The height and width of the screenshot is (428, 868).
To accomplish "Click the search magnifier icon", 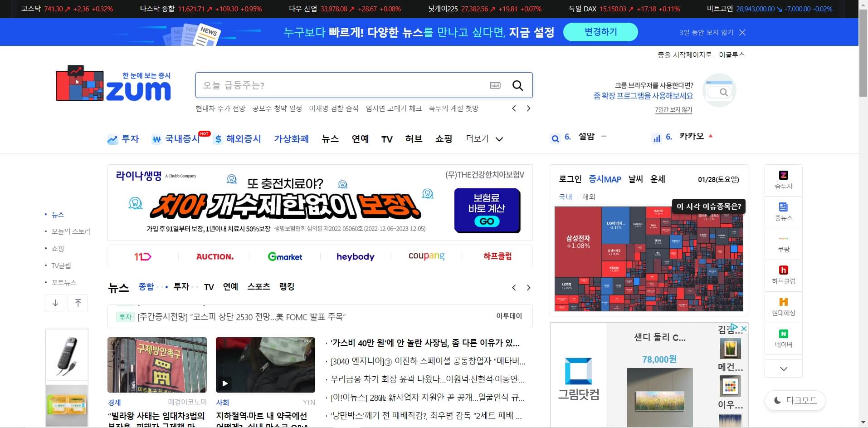I will point(517,85).
